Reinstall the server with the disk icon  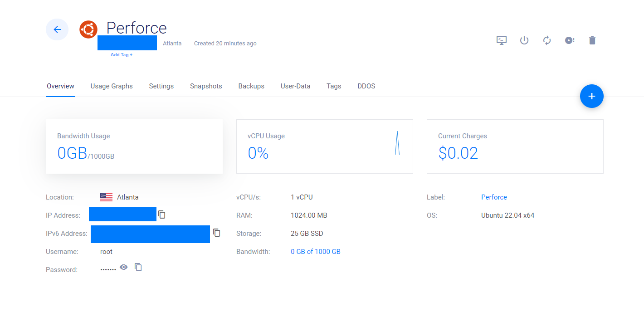tap(570, 40)
